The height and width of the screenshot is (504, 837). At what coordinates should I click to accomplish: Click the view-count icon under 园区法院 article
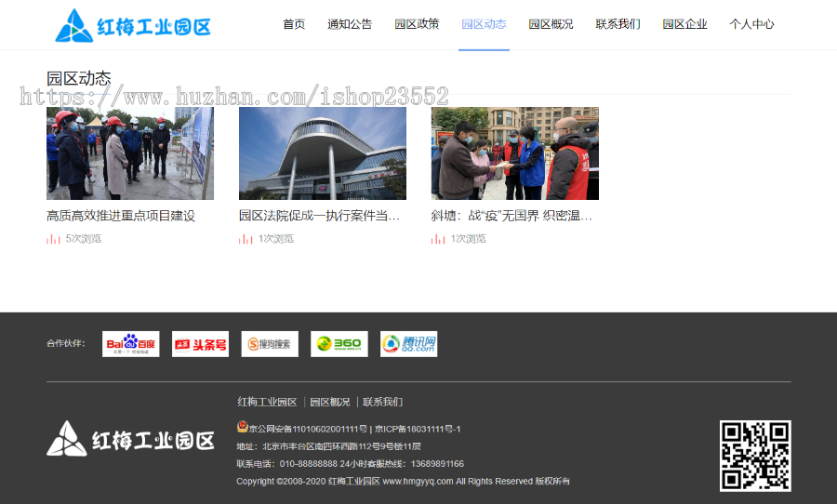pyautogui.click(x=246, y=239)
